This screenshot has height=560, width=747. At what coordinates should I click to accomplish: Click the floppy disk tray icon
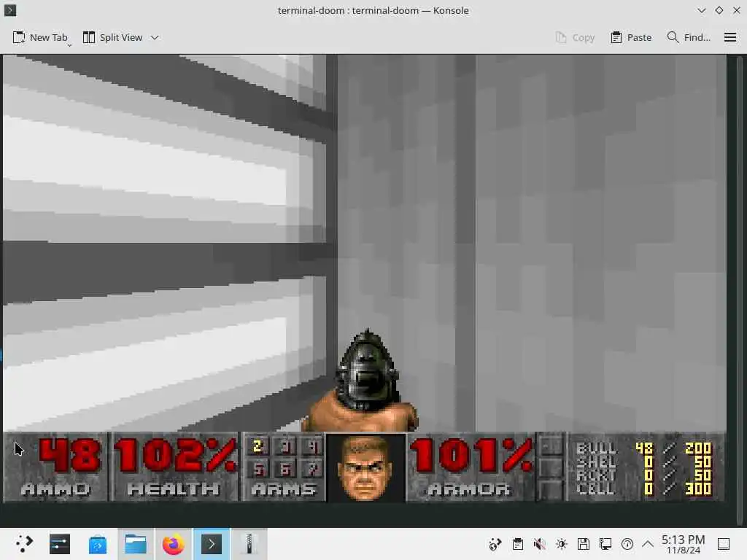click(584, 544)
